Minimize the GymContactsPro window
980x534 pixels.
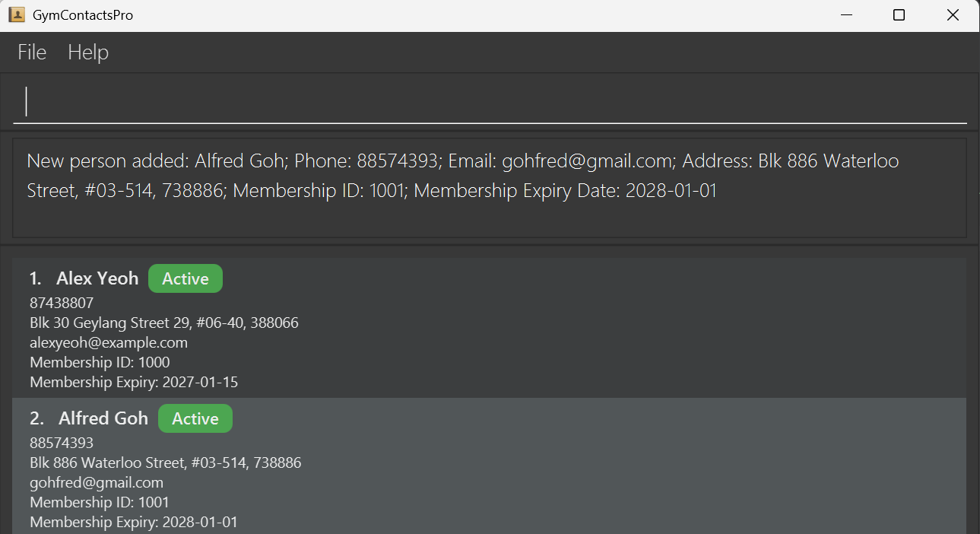pos(845,15)
